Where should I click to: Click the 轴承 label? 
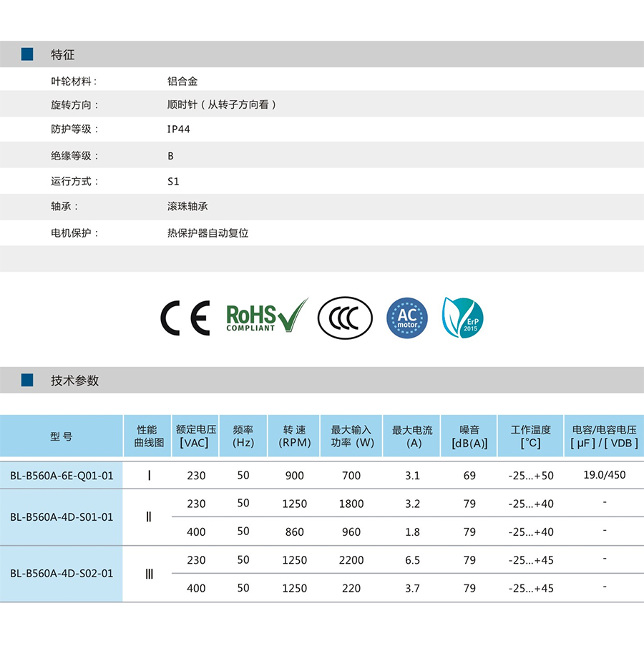coord(64,207)
